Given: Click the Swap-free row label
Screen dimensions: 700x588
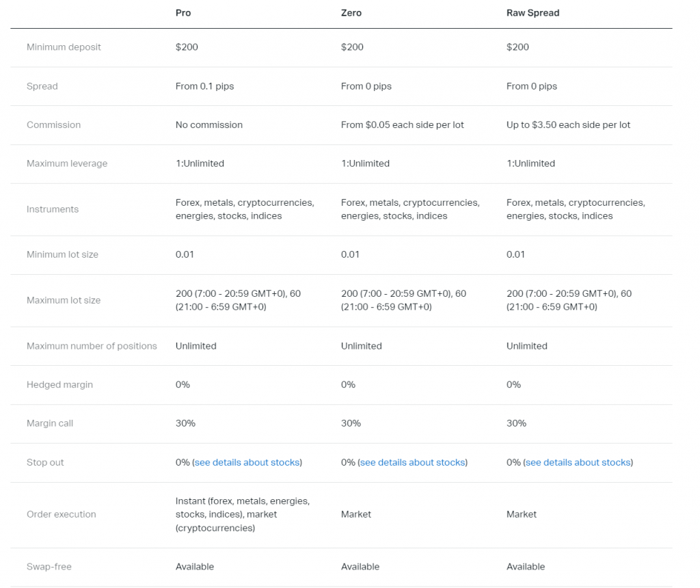Looking at the screenshot, I should click(x=49, y=567).
